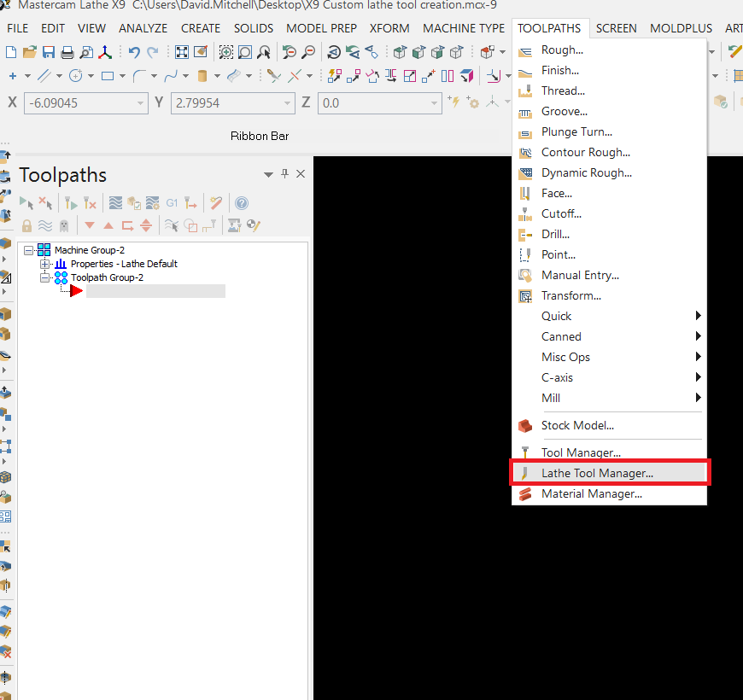
Task: Click the red insert arrow marker
Action: point(76,291)
